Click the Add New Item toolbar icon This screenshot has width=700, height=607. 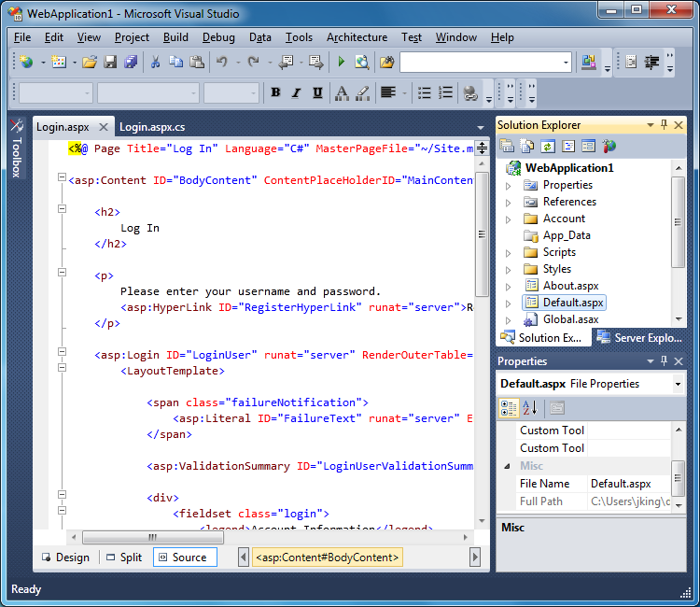[59, 62]
